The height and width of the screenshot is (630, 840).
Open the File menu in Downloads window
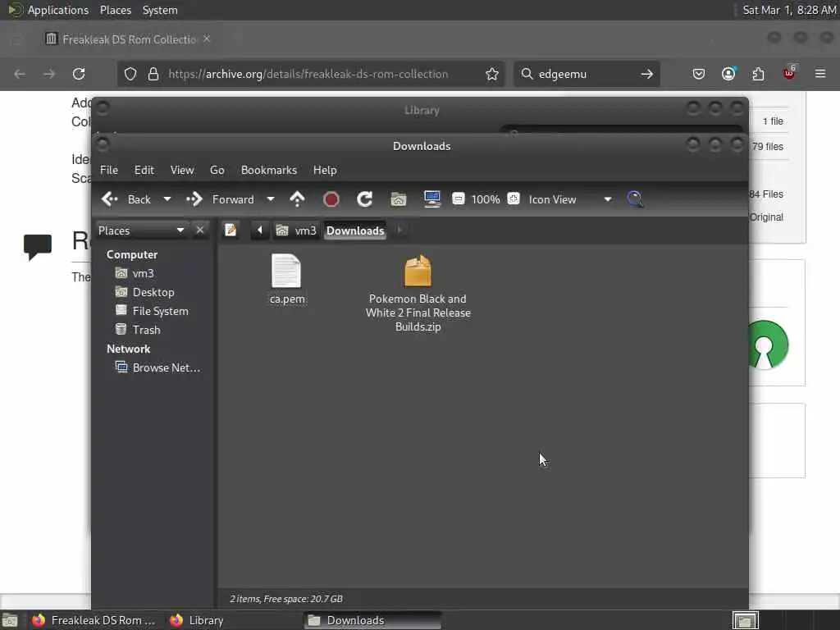pyautogui.click(x=109, y=170)
